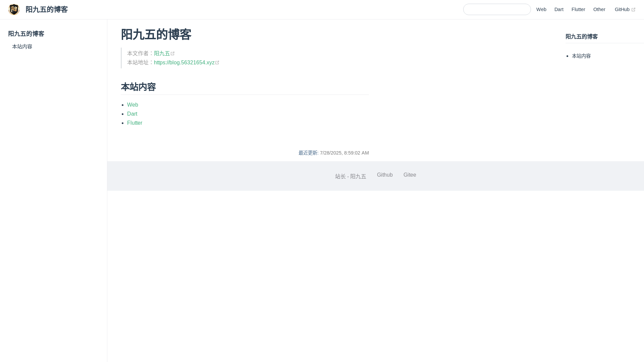Jump to 本站内容 in the right table of contents

pyautogui.click(x=581, y=56)
